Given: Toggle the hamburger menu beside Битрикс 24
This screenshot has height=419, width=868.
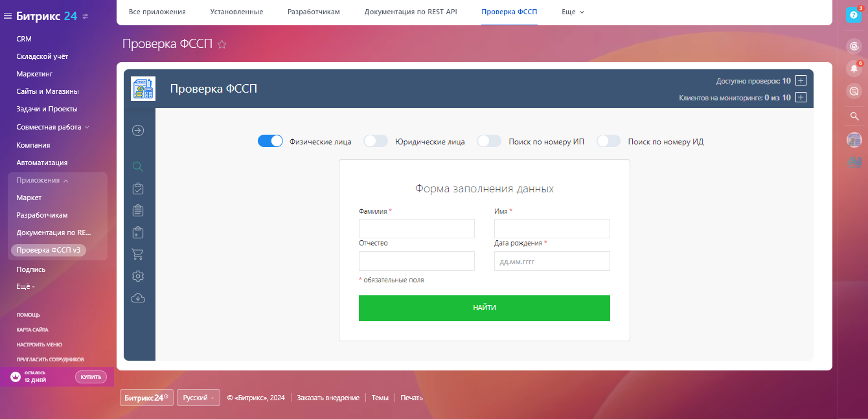Looking at the screenshot, I should [x=8, y=16].
